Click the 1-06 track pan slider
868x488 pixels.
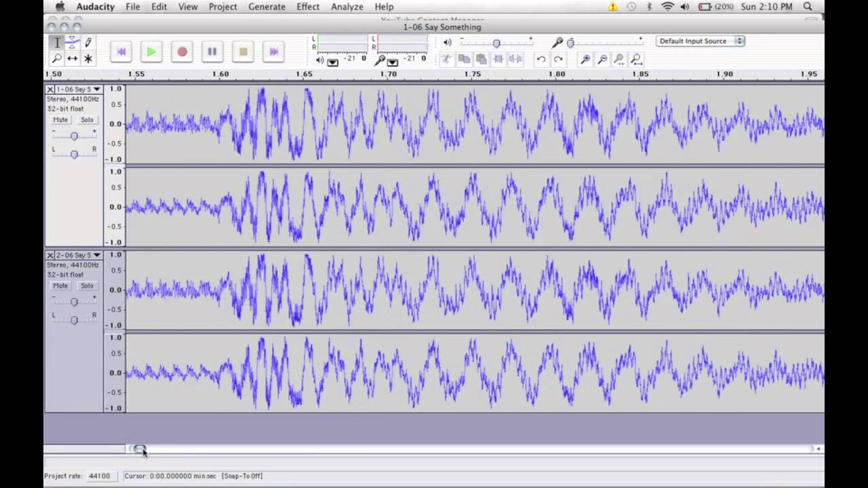pyautogui.click(x=74, y=154)
